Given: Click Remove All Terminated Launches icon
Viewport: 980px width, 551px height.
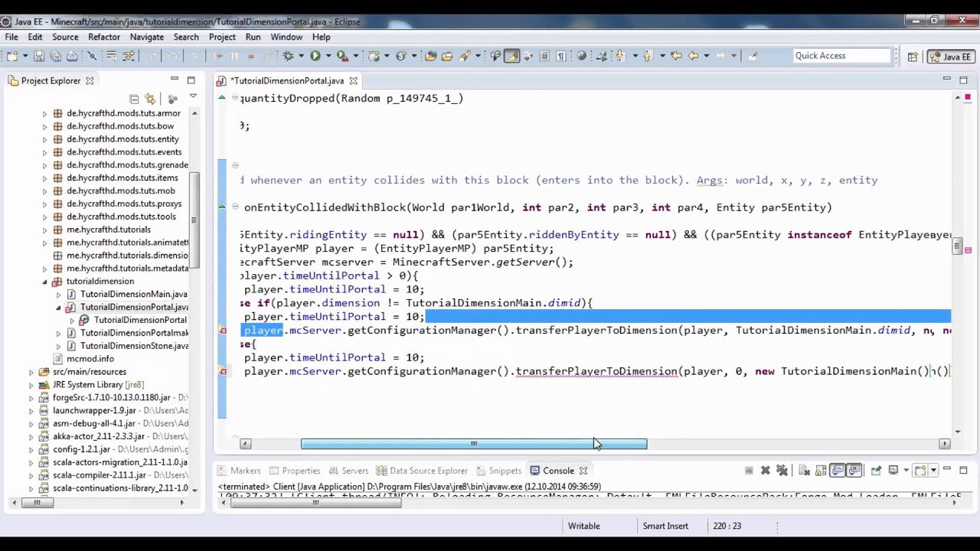Looking at the screenshot, I should (782, 471).
